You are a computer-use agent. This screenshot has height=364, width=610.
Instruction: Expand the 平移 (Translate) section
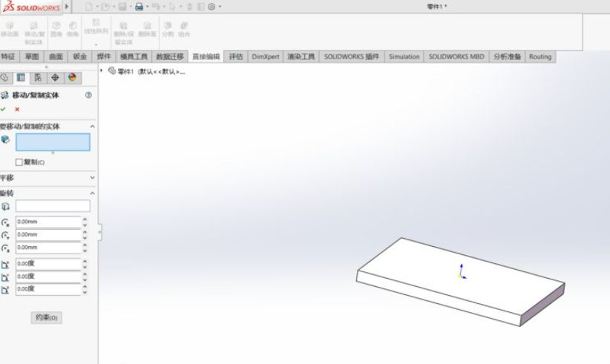click(x=92, y=177)
